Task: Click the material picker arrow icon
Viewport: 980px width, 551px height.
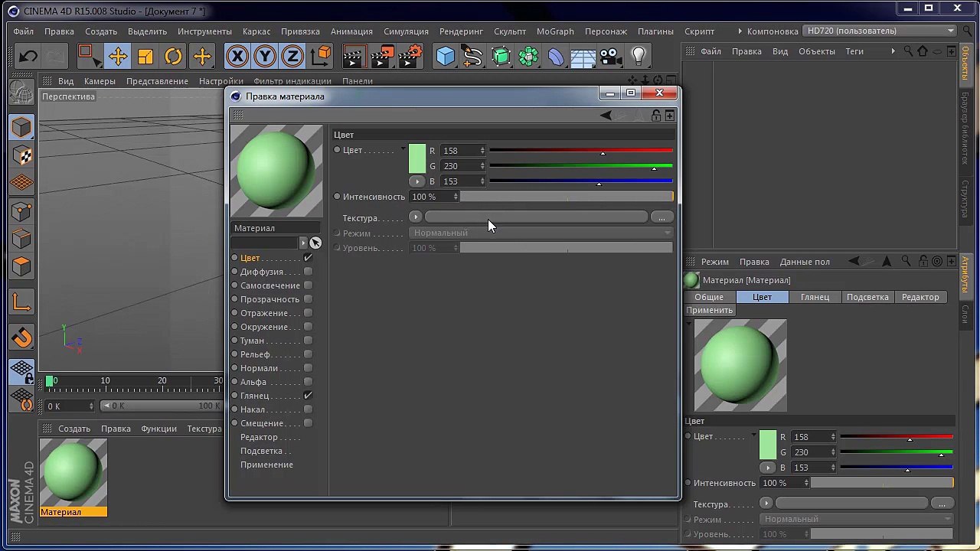Action: 315,243
